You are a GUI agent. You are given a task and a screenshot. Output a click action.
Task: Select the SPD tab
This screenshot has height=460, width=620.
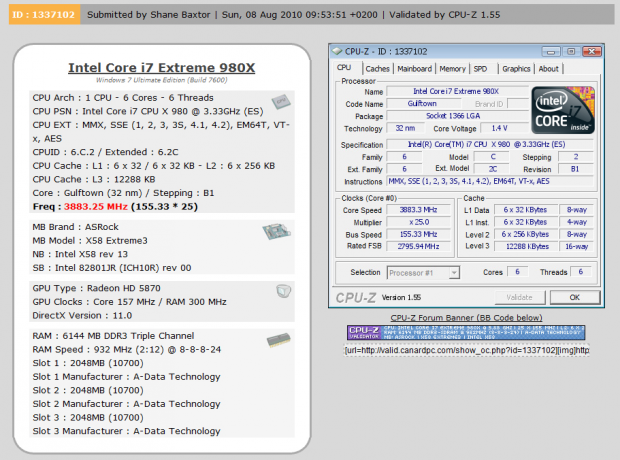(x=480, y=69)
